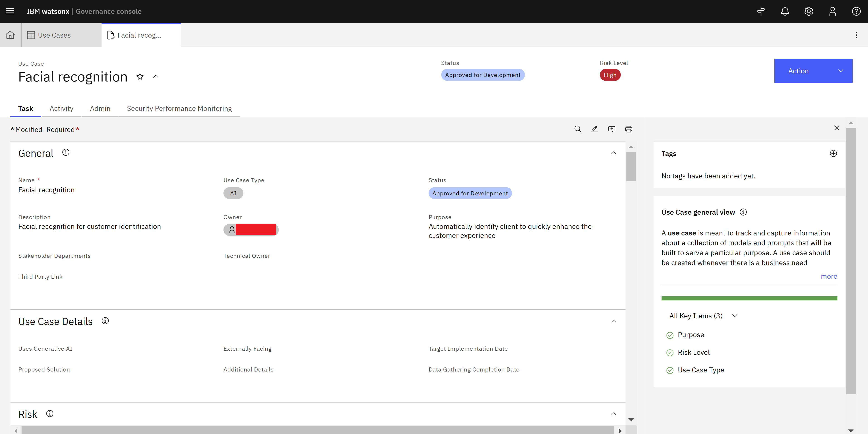Open the hamburger navigation menu
868x434 pixels.
coord(10,11)
